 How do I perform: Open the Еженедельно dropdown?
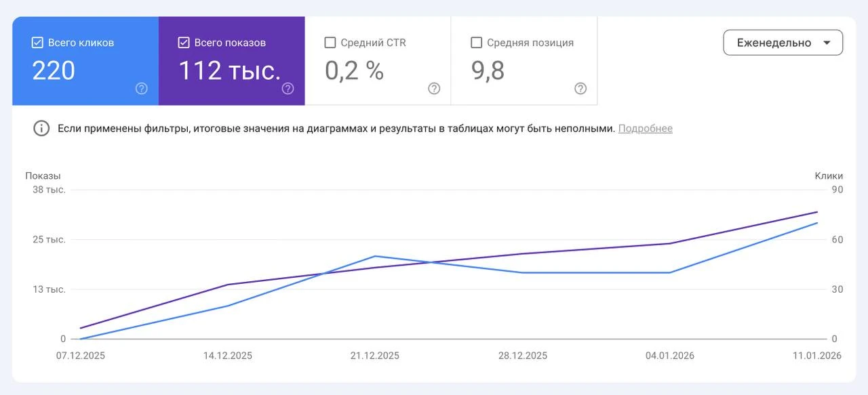pyautogui.click(x=783, y=42)
